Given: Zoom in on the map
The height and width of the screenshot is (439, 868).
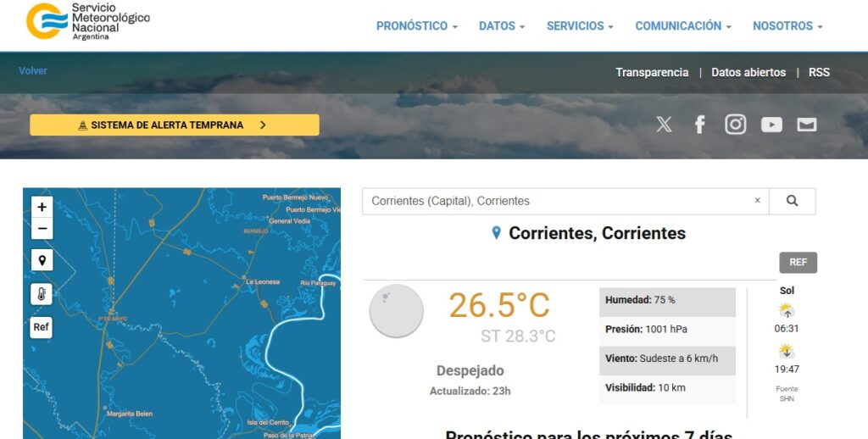Looking at the screenshot, I should pos(42,207).
